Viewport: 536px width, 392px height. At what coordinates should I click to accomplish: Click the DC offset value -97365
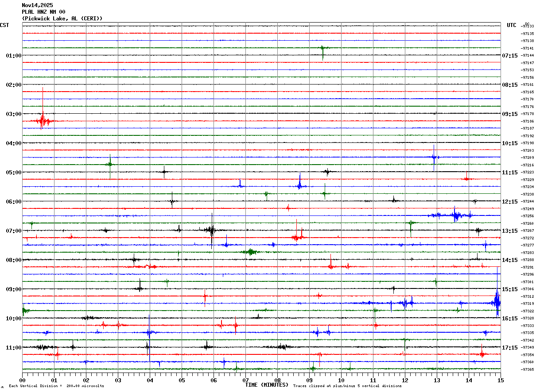(x=528, y=369)
